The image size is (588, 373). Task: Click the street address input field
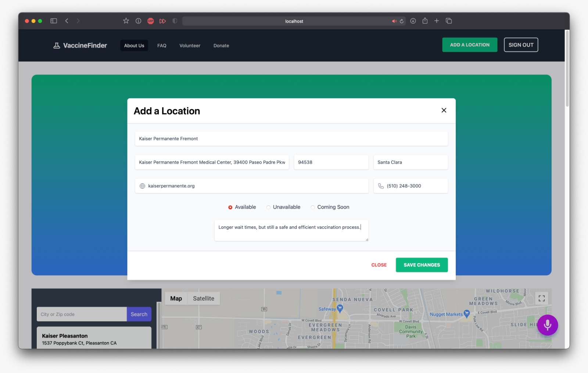[212, 162]
